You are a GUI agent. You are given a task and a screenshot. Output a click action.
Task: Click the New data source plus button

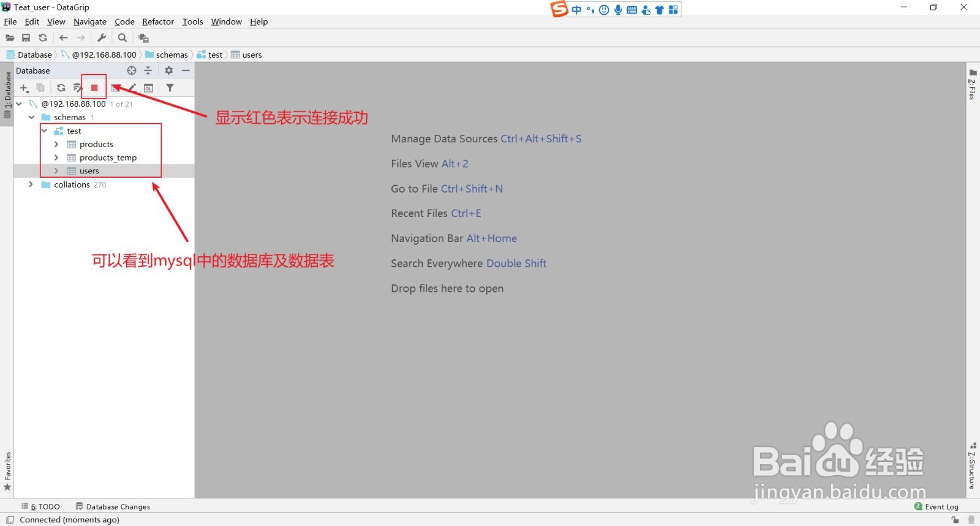[24, 88]
